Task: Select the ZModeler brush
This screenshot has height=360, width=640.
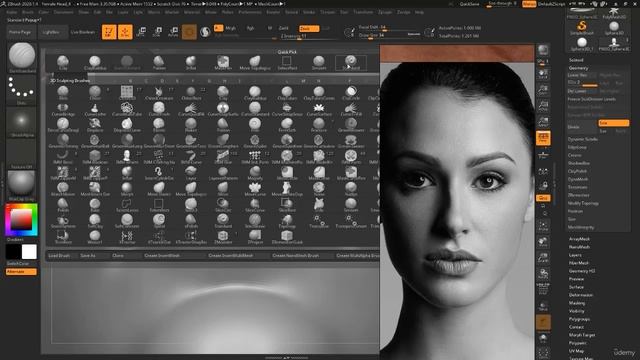Action: [223, 237]
